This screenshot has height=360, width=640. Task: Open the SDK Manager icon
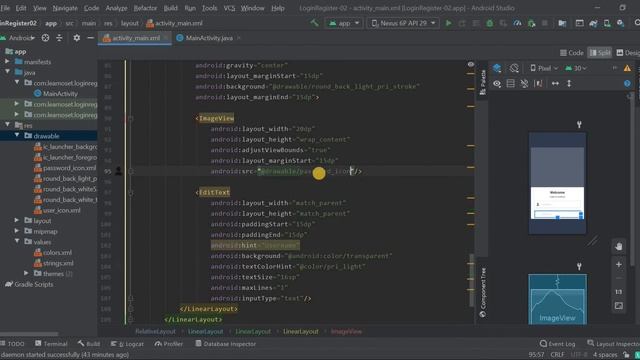click(x=620, y=23)
